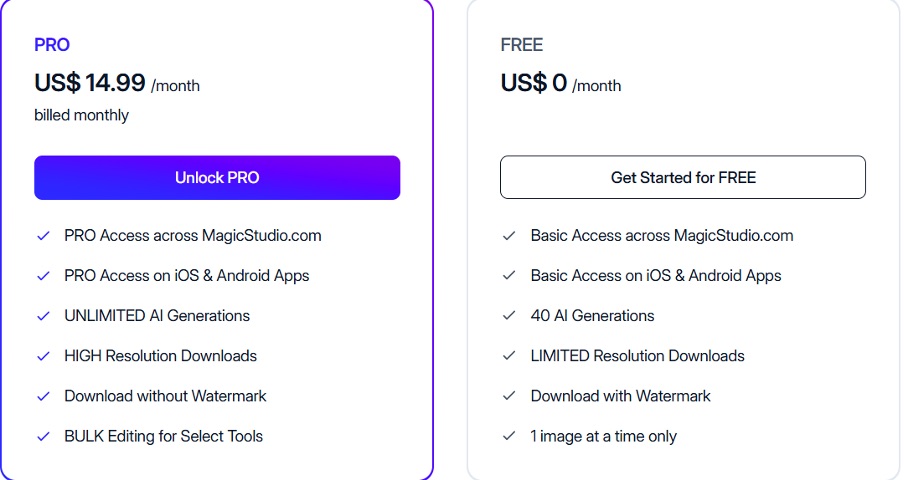Click the Unlock PRO button
The height and width of the screenshot is (480, 904).
(217, 178)
